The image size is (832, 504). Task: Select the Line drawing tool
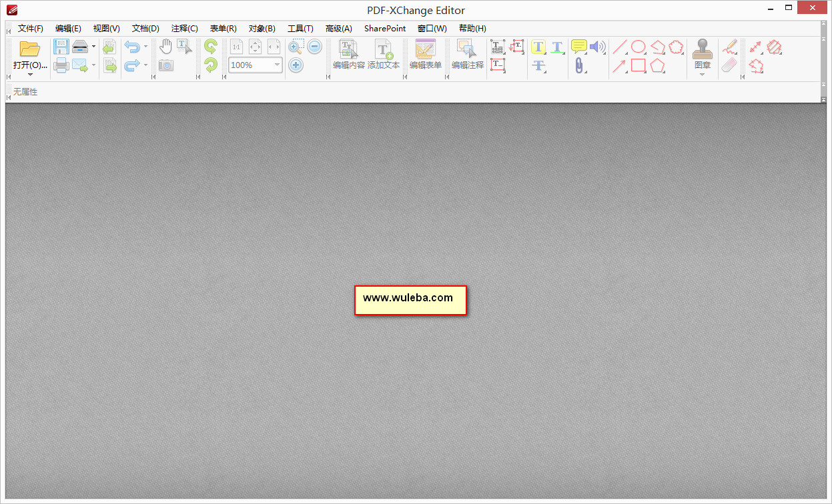click(x=620, y=47)
